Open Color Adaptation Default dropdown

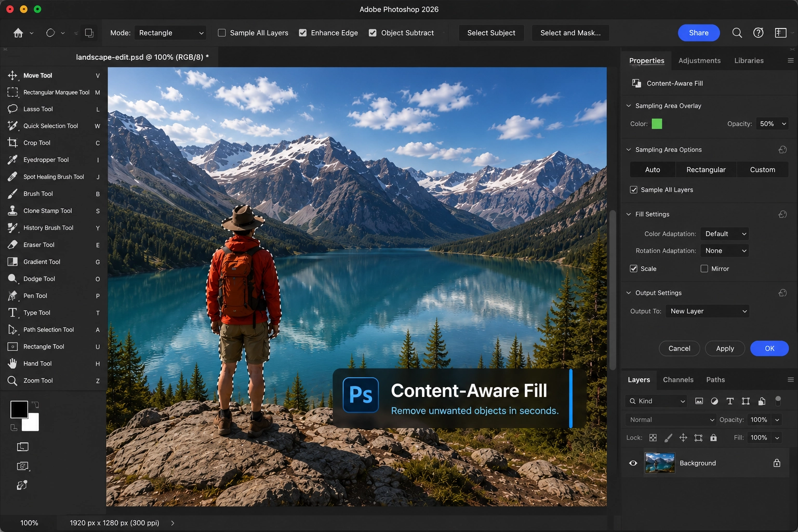click(725, 234)
